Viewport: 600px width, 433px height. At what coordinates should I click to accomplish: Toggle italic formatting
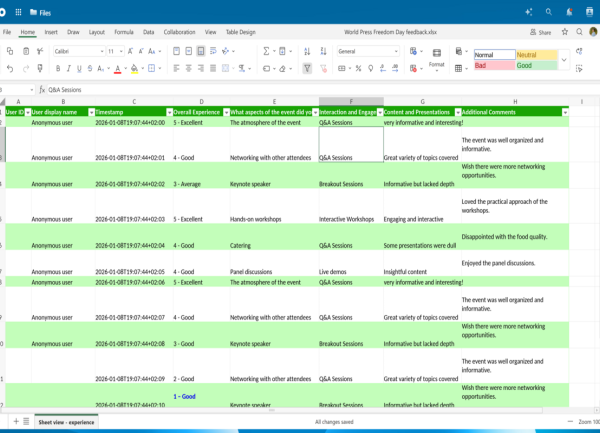coord(68,68)
